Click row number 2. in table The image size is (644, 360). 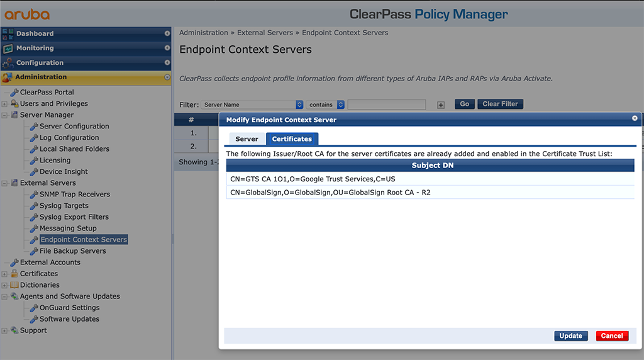tap(194, 146)
